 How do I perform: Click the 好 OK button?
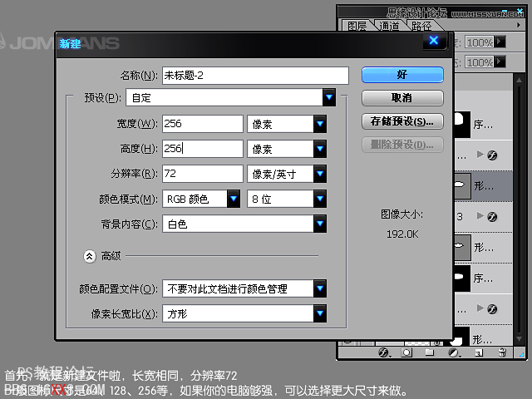402,75
